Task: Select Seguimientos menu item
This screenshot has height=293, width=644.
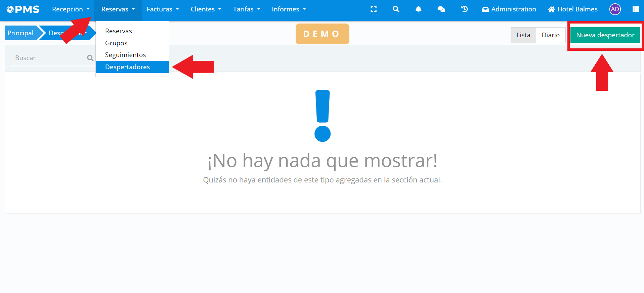Action: (132, 55)
